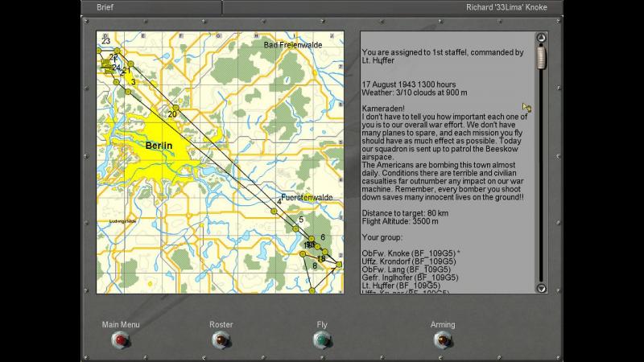Click the Fly label text

[x=322, y=324]
